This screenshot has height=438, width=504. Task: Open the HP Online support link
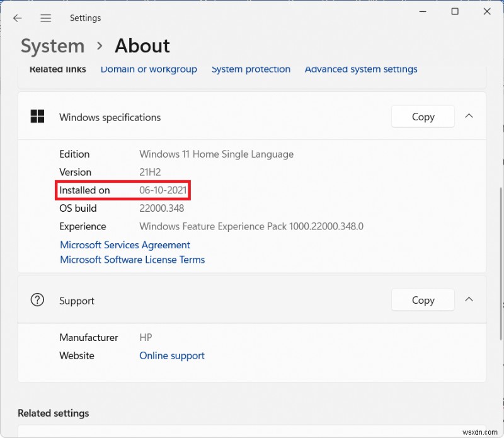(x=172, y=355)
